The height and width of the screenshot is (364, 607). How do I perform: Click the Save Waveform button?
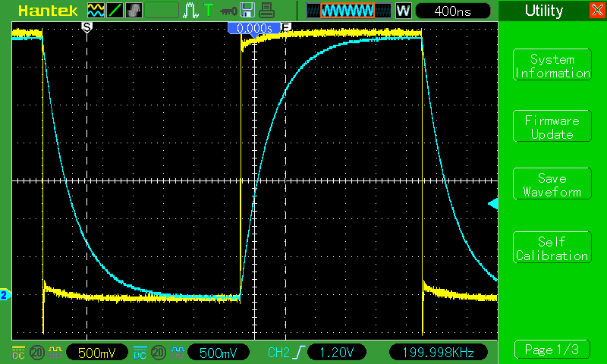tap(552, 184)
